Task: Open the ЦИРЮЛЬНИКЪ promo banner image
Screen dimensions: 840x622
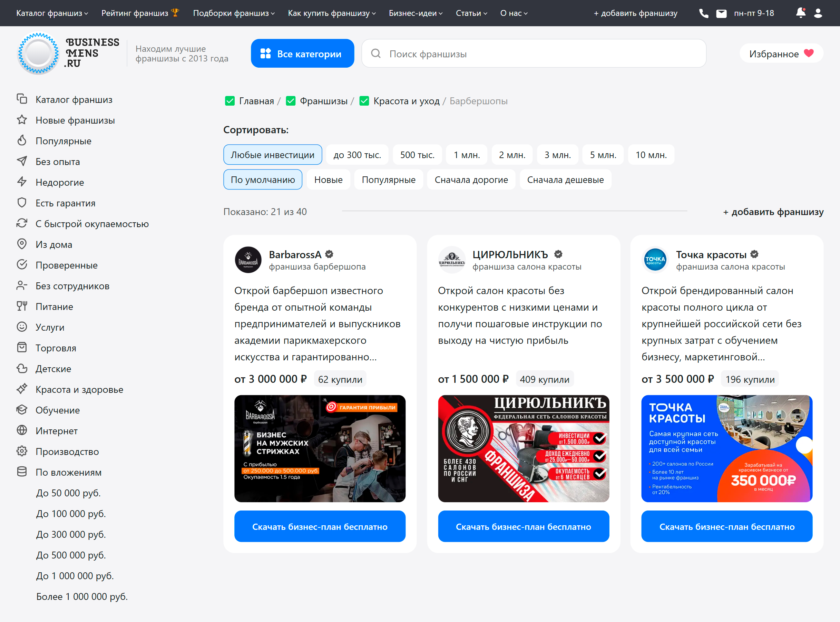Action: point(524,448)
